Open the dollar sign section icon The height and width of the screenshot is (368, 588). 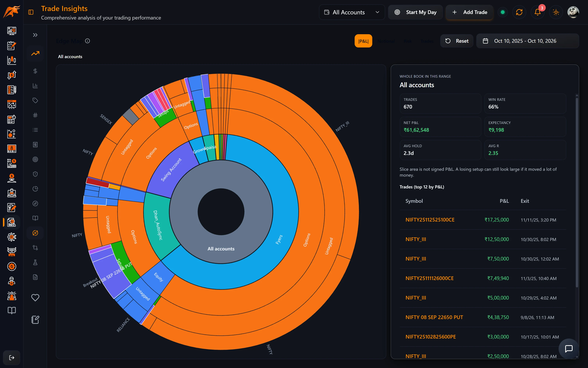pos(35,71)
